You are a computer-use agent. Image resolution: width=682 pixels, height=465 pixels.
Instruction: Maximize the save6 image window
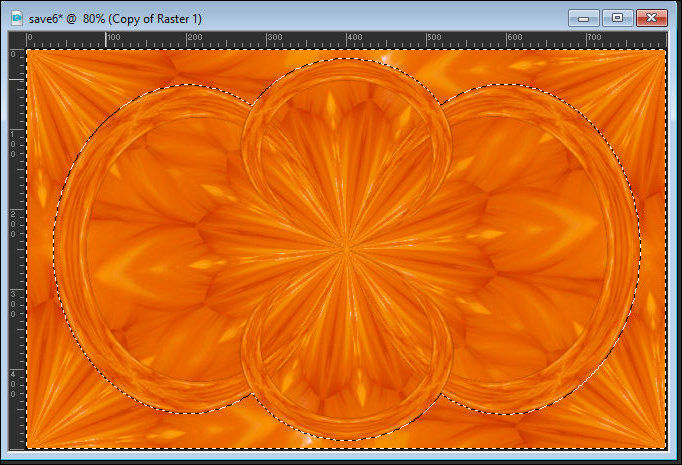tap(617, 17)
